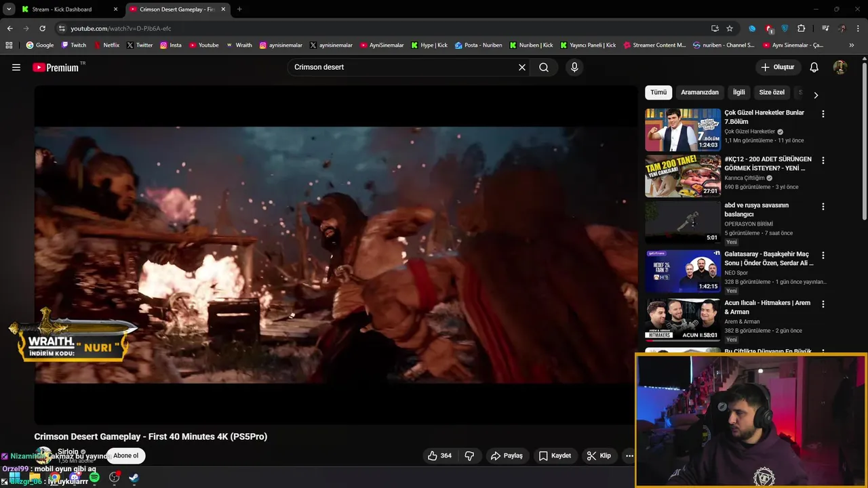This screenshot has width=868, height=488.
Task: Open options for #KÇ12 200 Adet Sürüngen video
Action: 823,161
